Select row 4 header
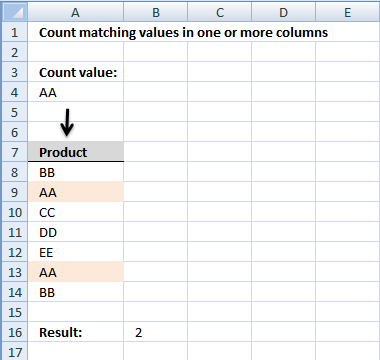The height and width of the screenshot is (360, 380). click(14, 92)
